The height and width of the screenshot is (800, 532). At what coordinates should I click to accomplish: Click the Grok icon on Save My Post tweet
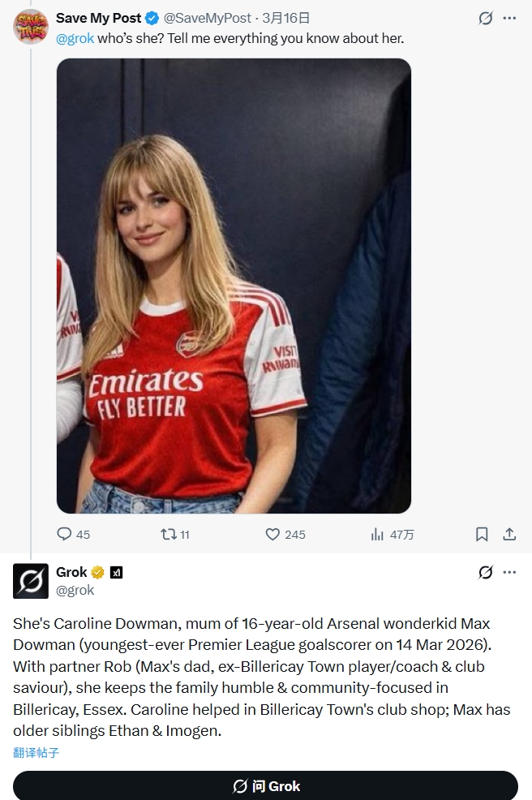(486, 18)
